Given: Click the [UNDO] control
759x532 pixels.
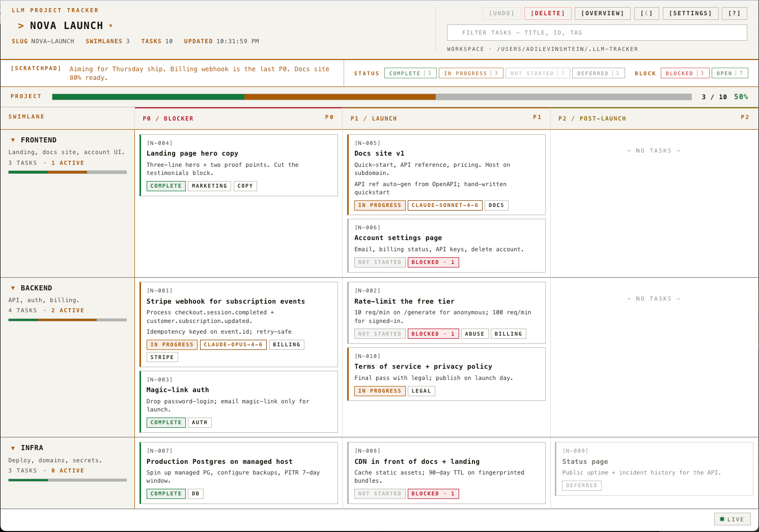Looking at the screenshot, I should pos(500,13).
